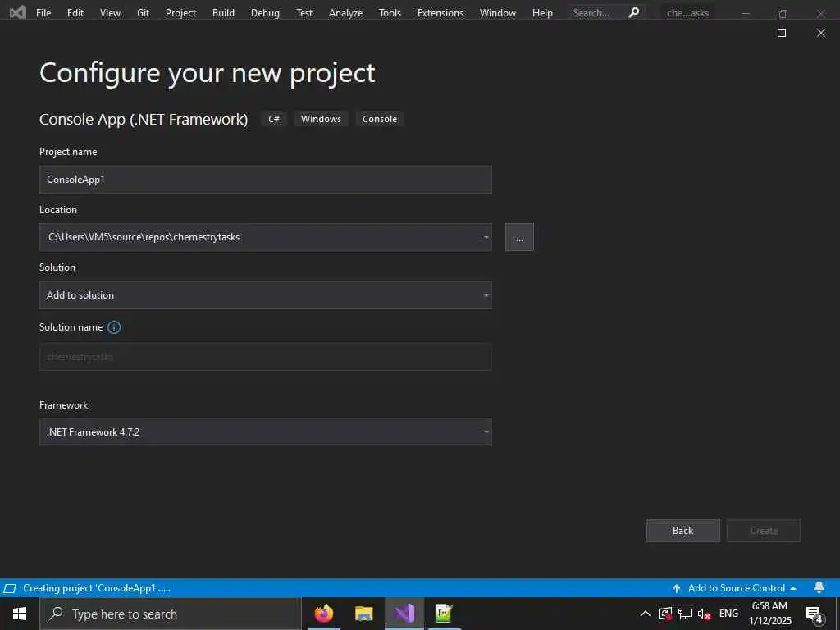Open the Window menu
The height and width of the screenshot is (630, 840).
[x=498, y=13]
